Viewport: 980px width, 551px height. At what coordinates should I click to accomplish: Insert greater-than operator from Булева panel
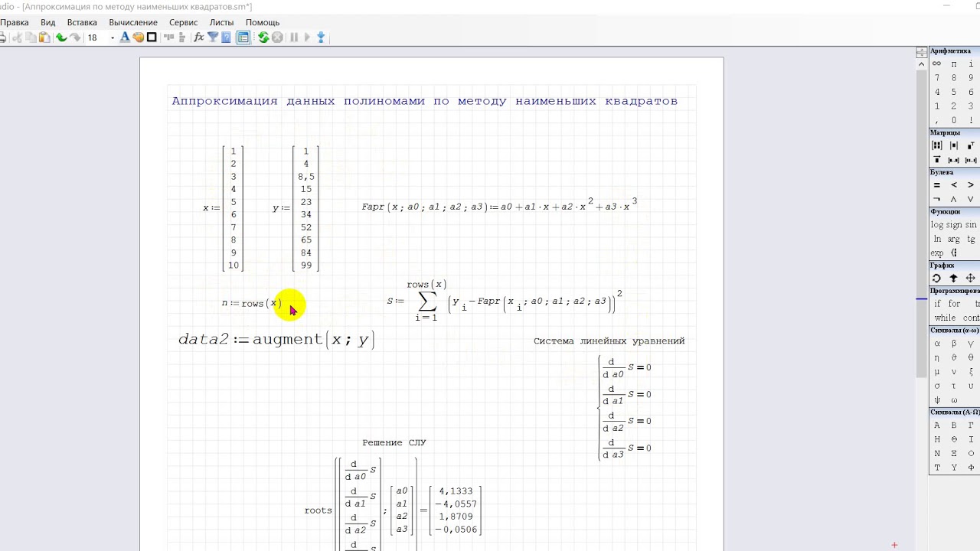coord(971,185)
